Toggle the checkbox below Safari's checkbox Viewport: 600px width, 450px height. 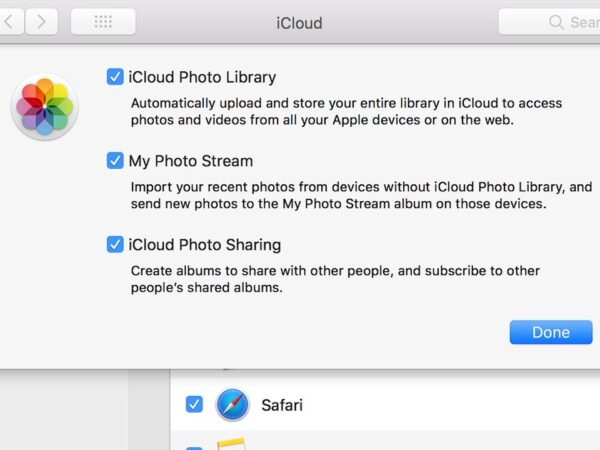(194, 446)
